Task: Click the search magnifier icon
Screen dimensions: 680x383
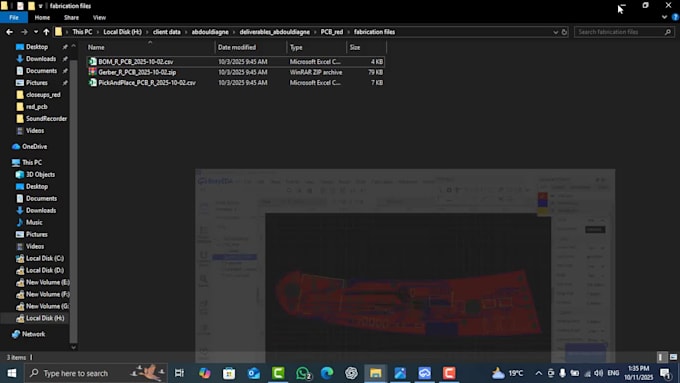Action: click(x=667, y=32)
